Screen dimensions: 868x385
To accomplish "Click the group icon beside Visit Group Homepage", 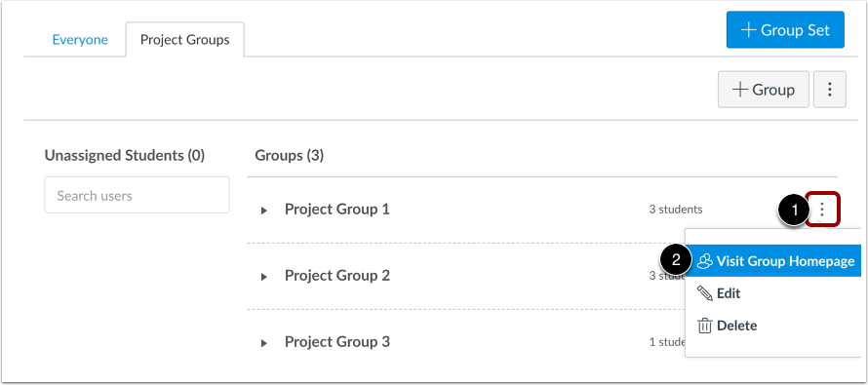I will [x=704, y=261].
